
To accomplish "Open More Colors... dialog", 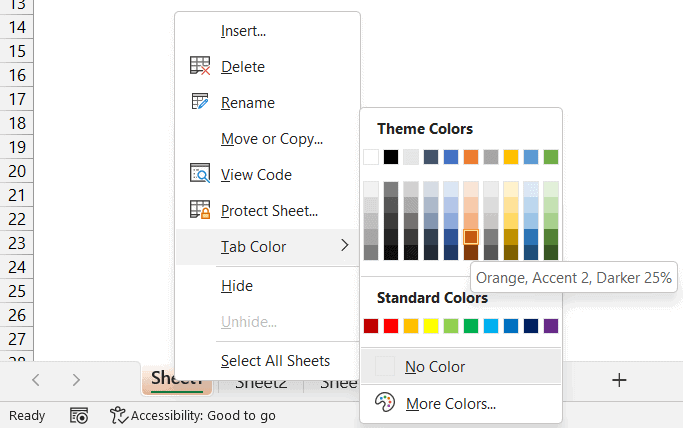I will (x=450, y=404).
